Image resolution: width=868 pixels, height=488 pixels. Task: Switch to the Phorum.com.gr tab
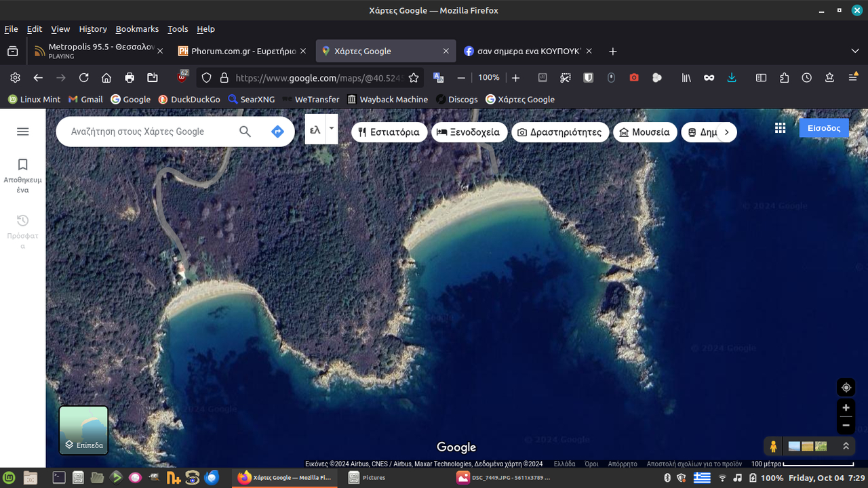pyautogui.click(x=241, y=51)
